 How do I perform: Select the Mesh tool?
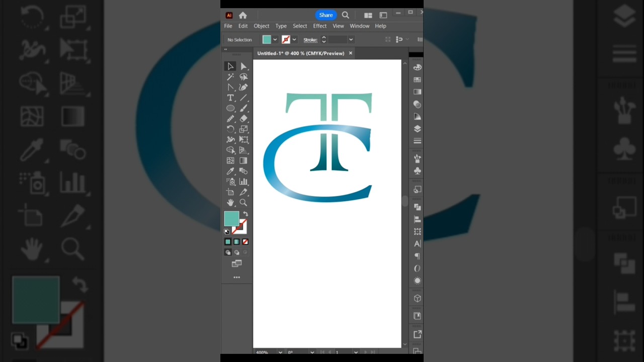point(230,161)
